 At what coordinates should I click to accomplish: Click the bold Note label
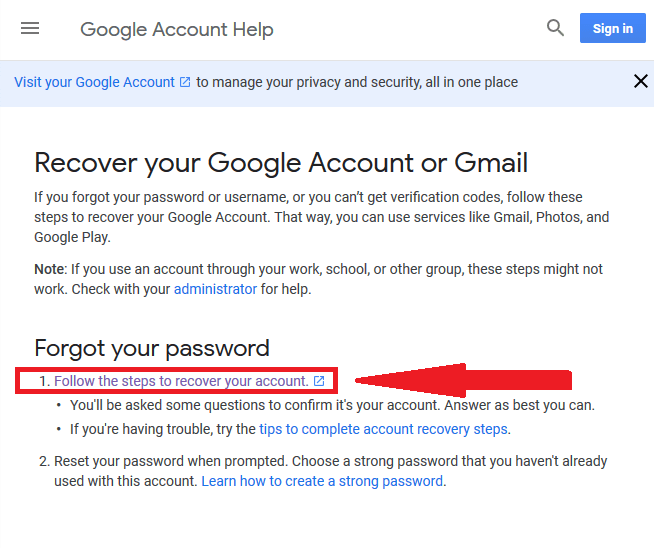50,269
